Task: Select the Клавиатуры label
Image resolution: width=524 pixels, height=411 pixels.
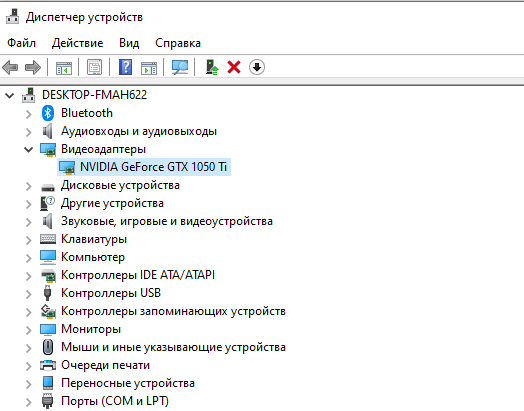Action: [x=94, y=239]
